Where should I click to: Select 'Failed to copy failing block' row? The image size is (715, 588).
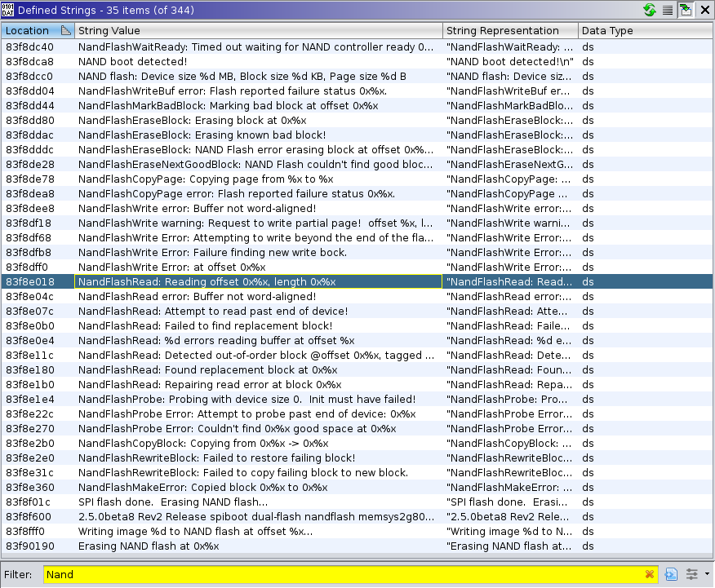point(357,473)
